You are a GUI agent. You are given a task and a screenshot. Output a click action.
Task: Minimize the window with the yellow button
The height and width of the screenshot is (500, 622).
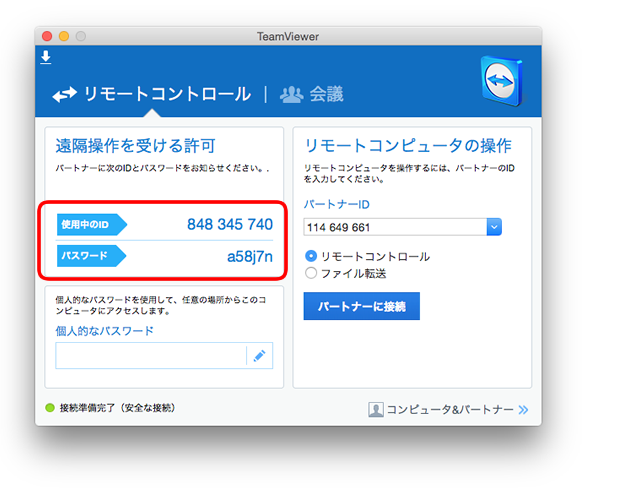coord(64,36)
